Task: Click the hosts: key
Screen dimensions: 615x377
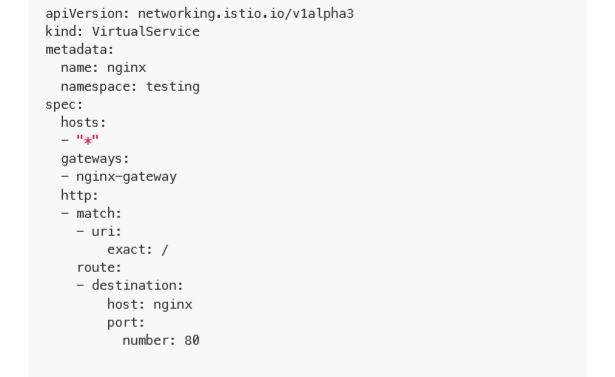Action: 83,122
